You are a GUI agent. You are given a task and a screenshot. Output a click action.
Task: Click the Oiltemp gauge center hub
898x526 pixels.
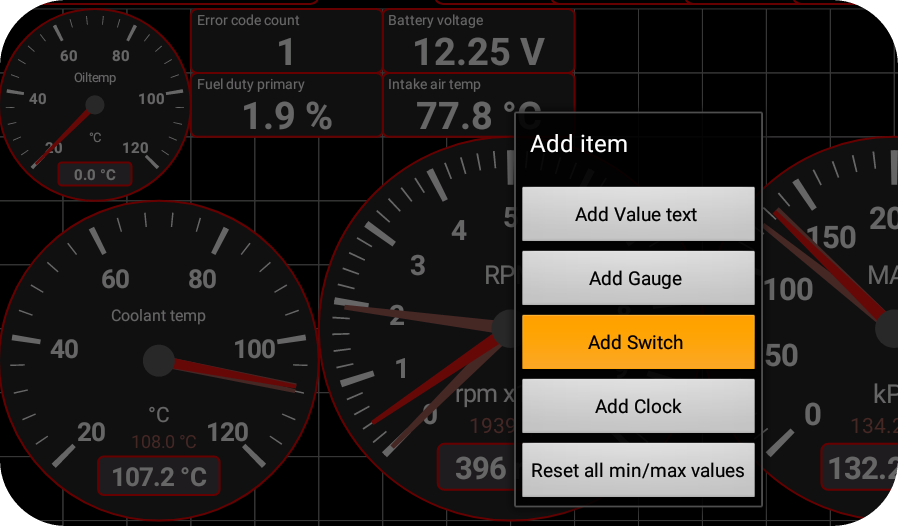click(95, 105)
